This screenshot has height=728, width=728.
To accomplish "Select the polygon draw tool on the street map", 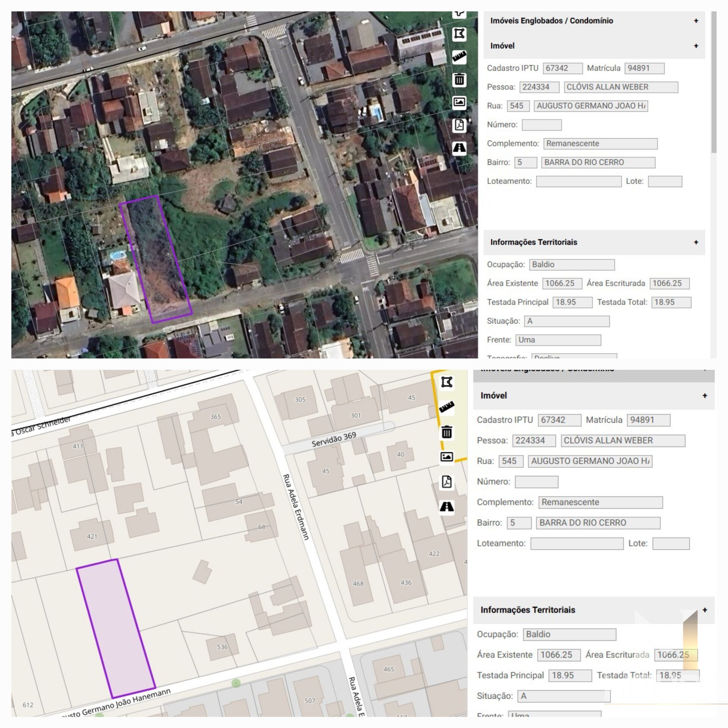I will click(447, 382).
